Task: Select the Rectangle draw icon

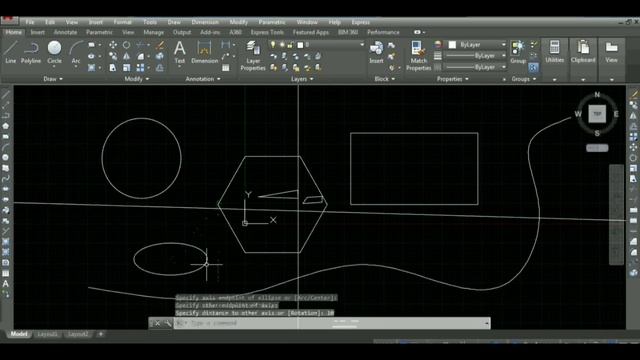Action: point(91,45)
